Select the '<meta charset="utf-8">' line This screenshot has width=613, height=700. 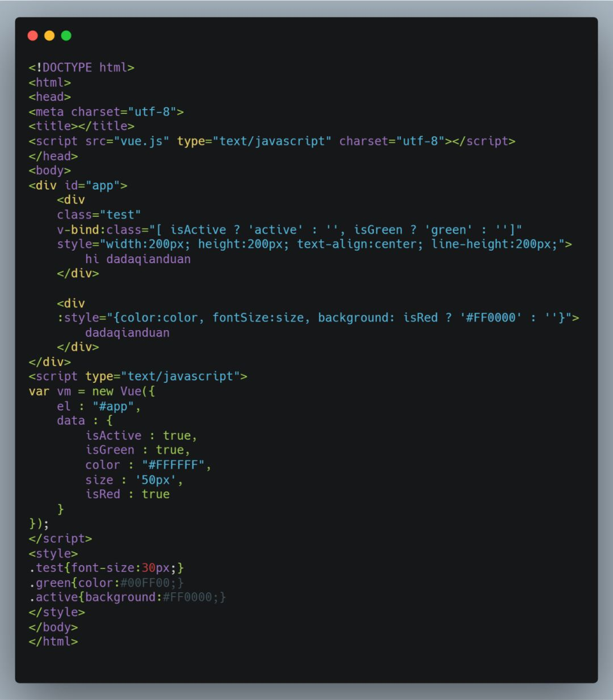coord(106,112)
